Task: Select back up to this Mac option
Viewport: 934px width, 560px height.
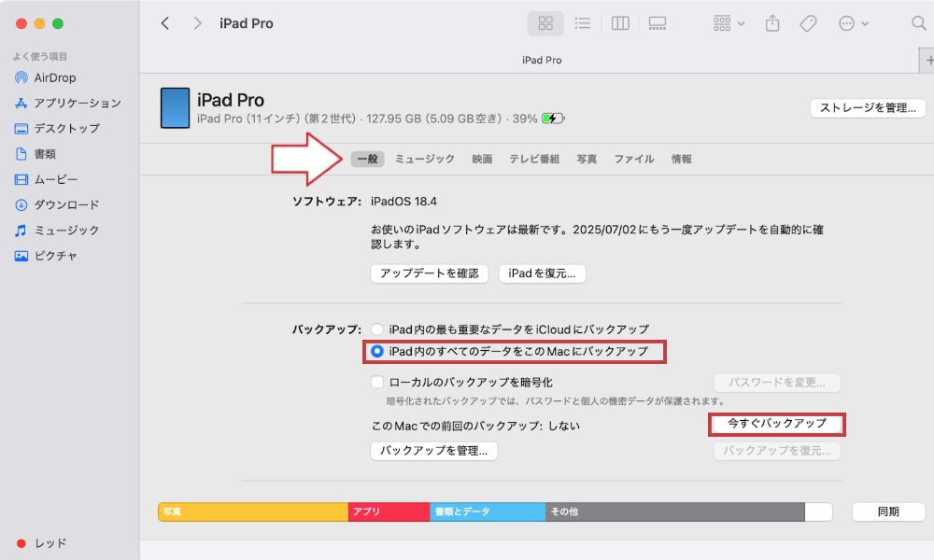Action: coord(377,351)
